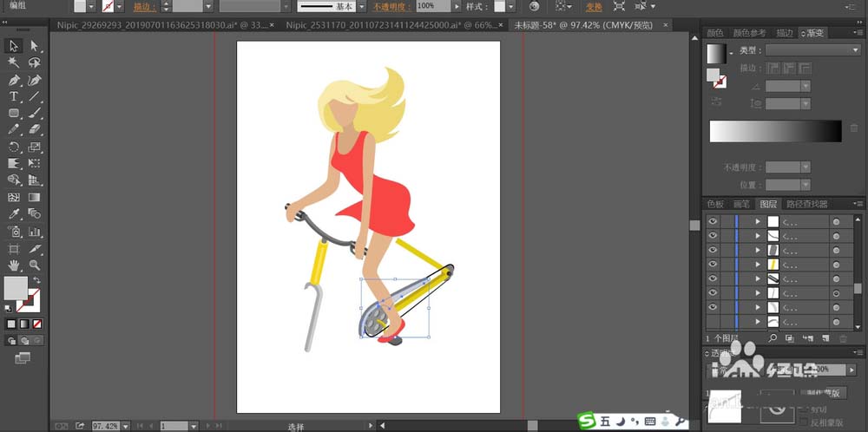Image resolution: width=868 pixels, height=432 pixels.
Task: Select the Perspective Grid tool
Action: 35,180
